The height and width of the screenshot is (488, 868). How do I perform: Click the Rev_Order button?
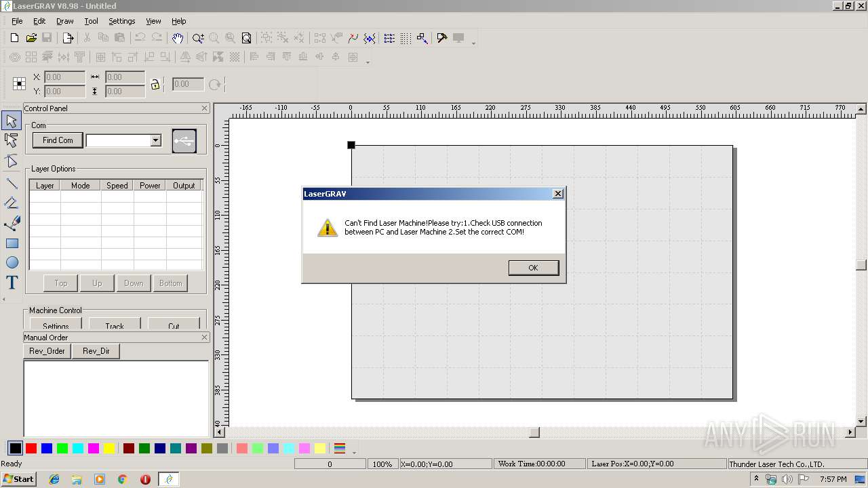[47, 351]
